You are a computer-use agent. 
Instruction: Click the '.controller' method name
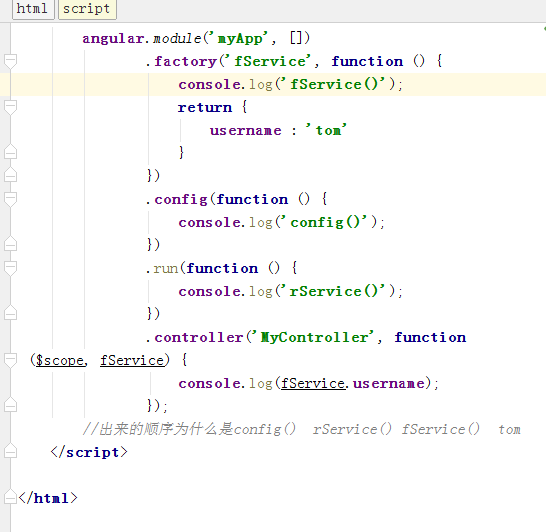point(194,337)
